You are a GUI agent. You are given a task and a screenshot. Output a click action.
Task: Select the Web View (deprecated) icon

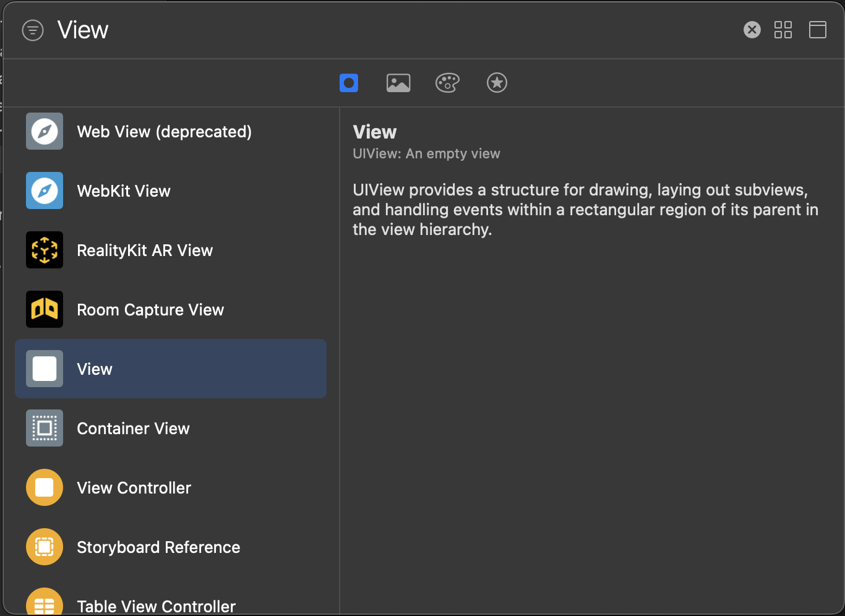(45, 131)
